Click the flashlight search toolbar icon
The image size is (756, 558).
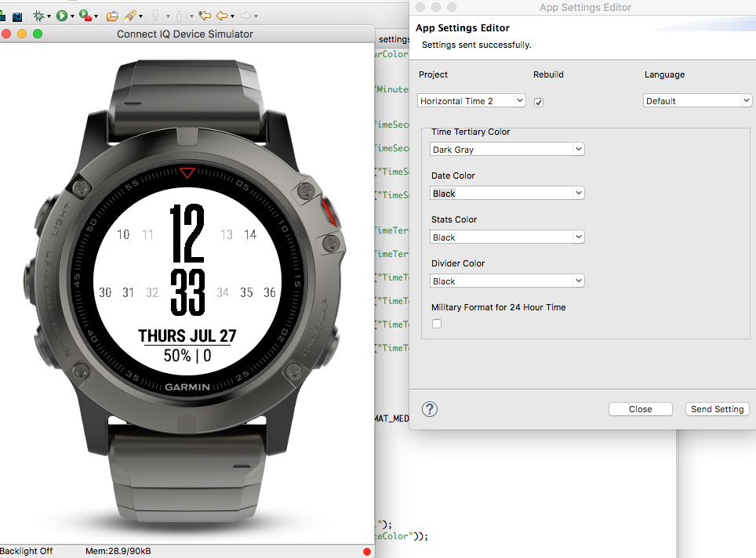129,16
